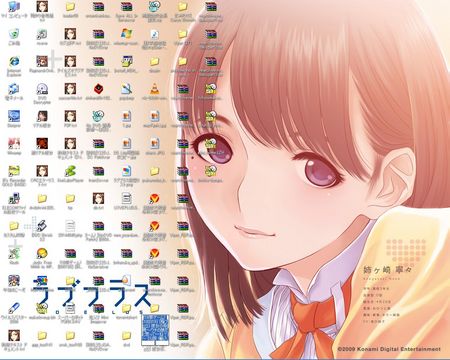This screenshot has width=450, height=360.
Task: Open the VLC traffic cone icon
Action: (x=154, y=89)
